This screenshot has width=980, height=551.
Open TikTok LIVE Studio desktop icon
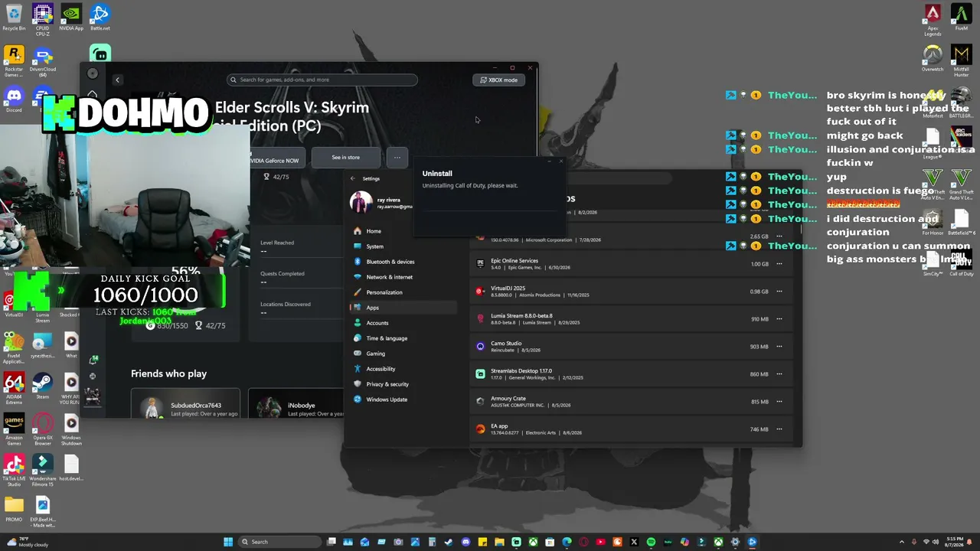(14, 471)
